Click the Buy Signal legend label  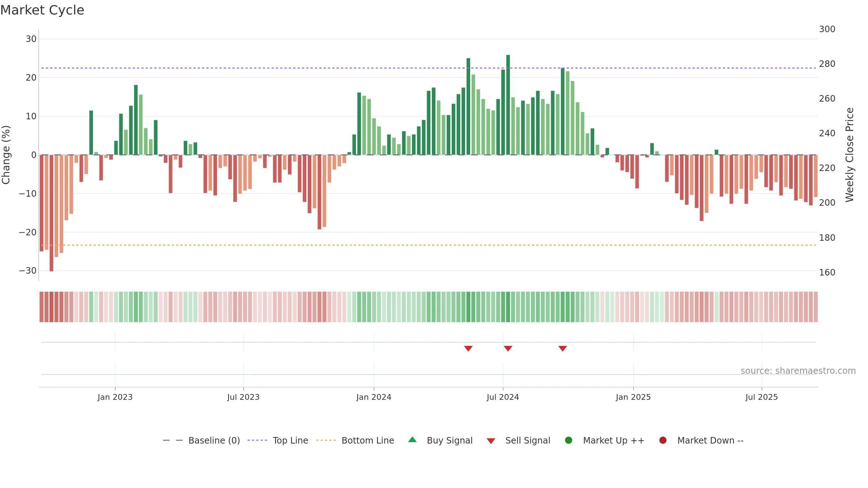[450, 441]
